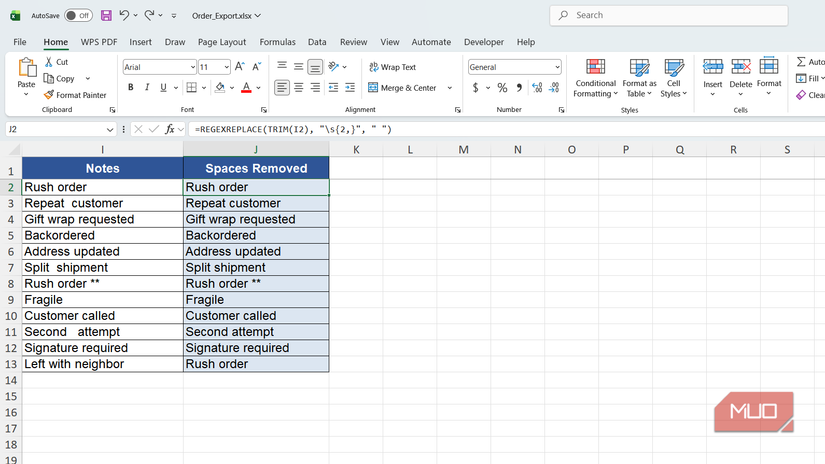Screen dimensions: 825x464
Task: Click the Undo arrow icon
Action: pyautogui.click(x=124, y=15)
